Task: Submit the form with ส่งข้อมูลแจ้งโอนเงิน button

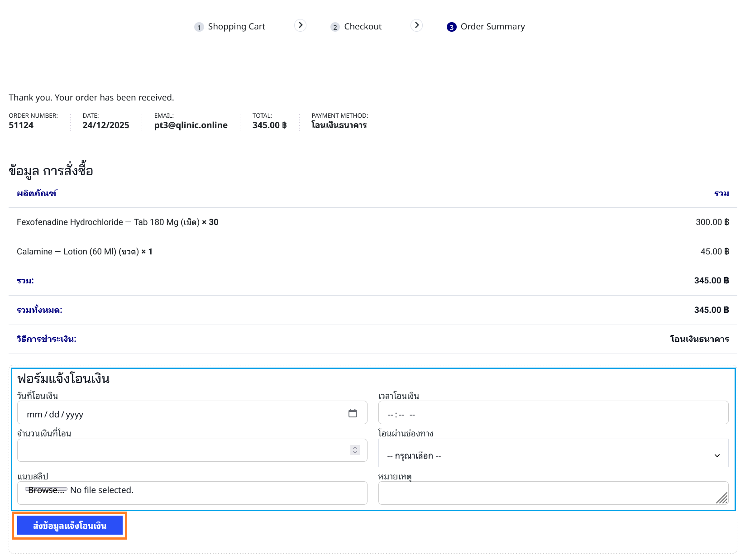Action: pyautogui.click(x=70, y=526)
